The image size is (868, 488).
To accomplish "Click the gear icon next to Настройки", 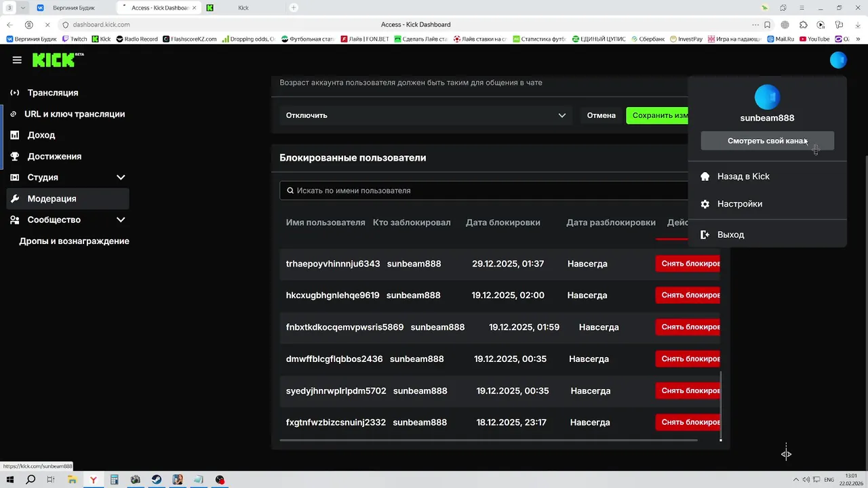I will pyautogui.click(x=705, y=204).
